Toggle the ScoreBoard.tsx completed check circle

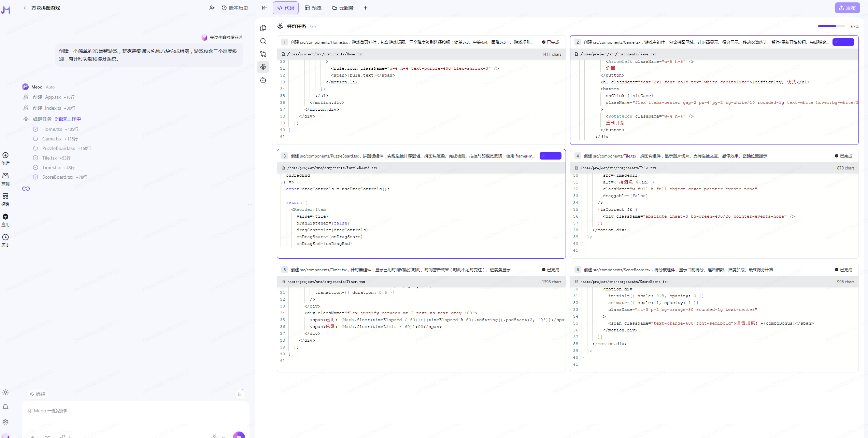pyautogui.click(x=35, y=177)
